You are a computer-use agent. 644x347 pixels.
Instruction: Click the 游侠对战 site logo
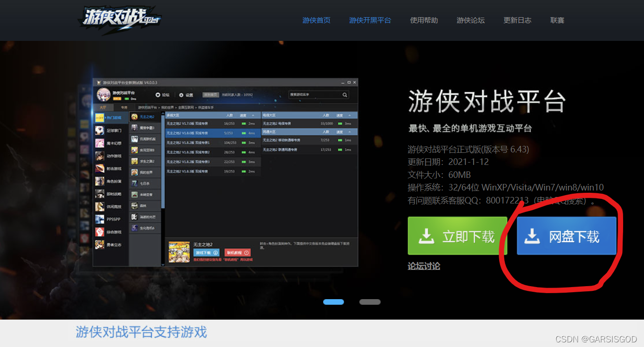point(120,20)
